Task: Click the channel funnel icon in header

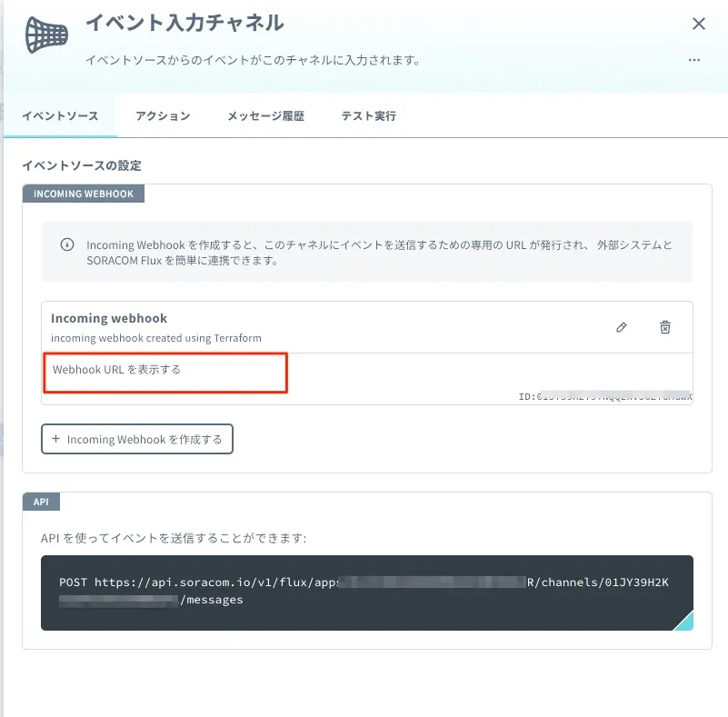Action: click(46, 35)
